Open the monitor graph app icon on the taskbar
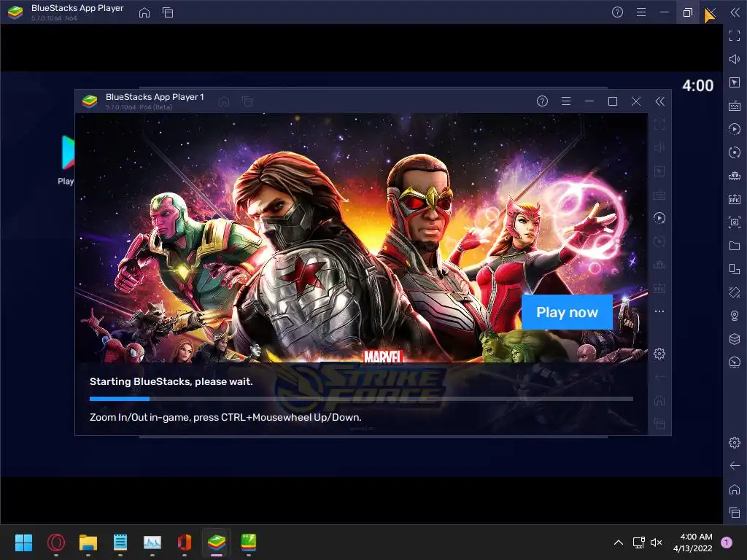The width and height of the screenshot is (747, 560). pos(152,542)
